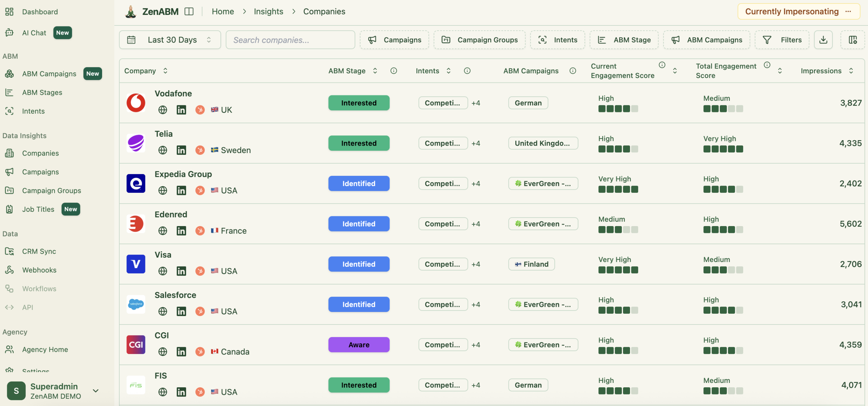Click inside the Search companies field

coord(290,39)
